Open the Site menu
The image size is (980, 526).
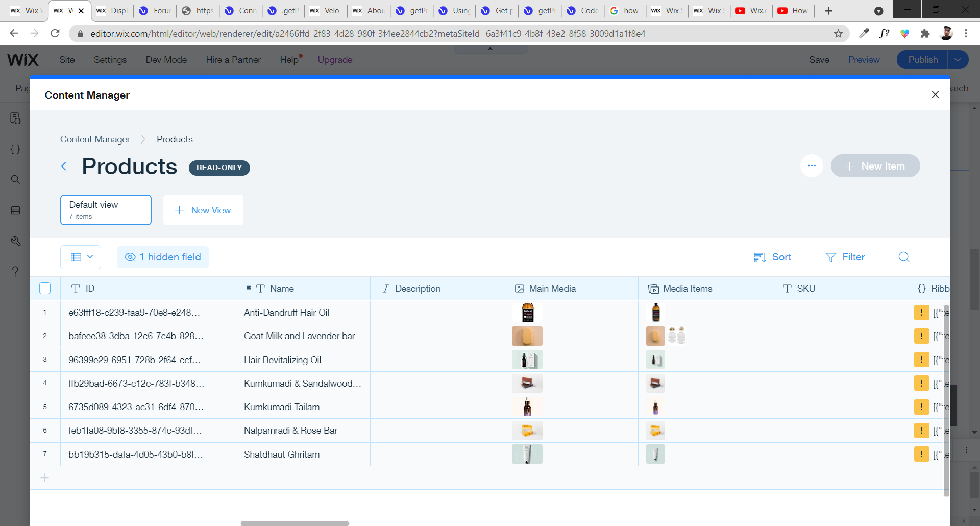[67, 60]
